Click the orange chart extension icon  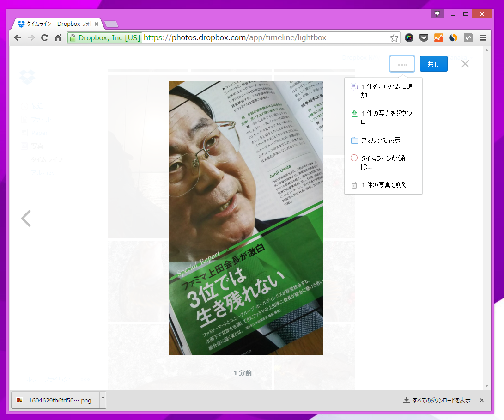(x=438, y=37)
